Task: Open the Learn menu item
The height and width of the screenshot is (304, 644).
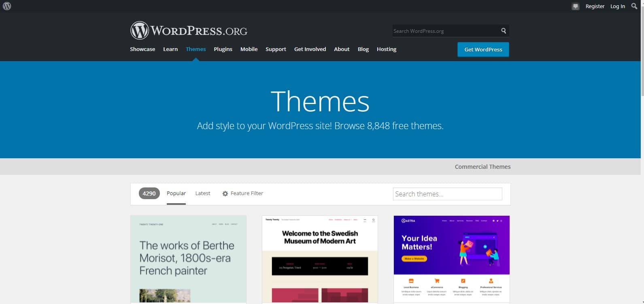Action: 170,49
